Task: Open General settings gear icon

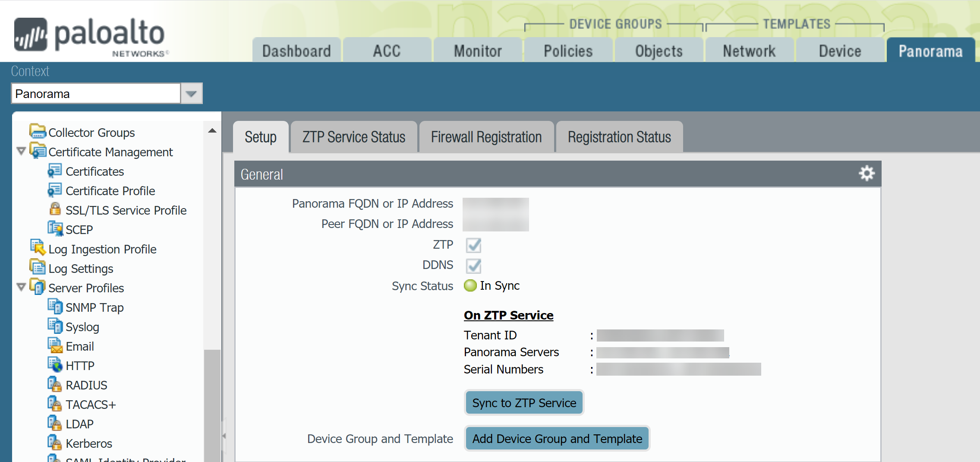Action: 866,174
